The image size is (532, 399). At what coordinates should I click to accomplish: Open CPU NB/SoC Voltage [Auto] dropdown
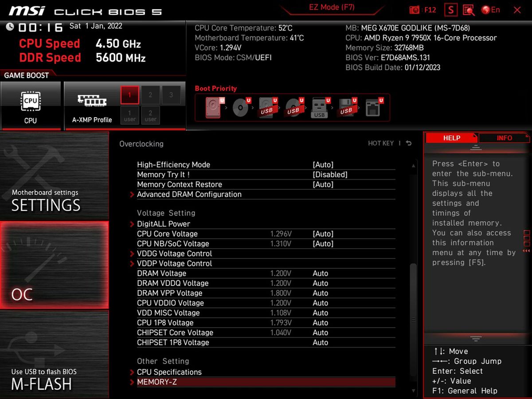click(323, 243)
